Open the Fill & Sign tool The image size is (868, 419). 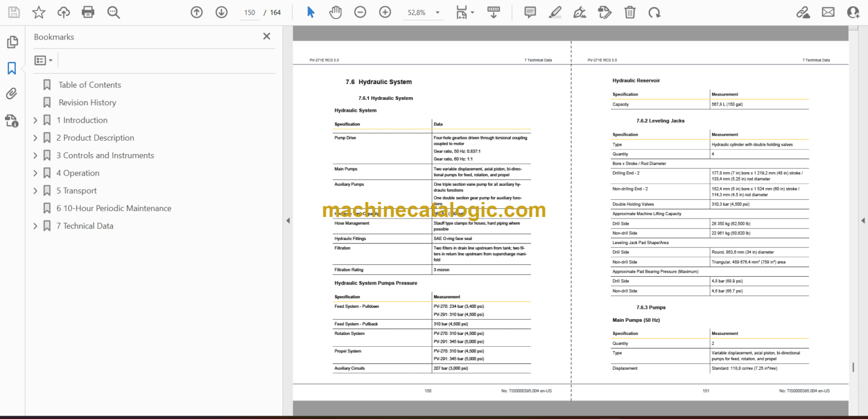pos(580,12)
